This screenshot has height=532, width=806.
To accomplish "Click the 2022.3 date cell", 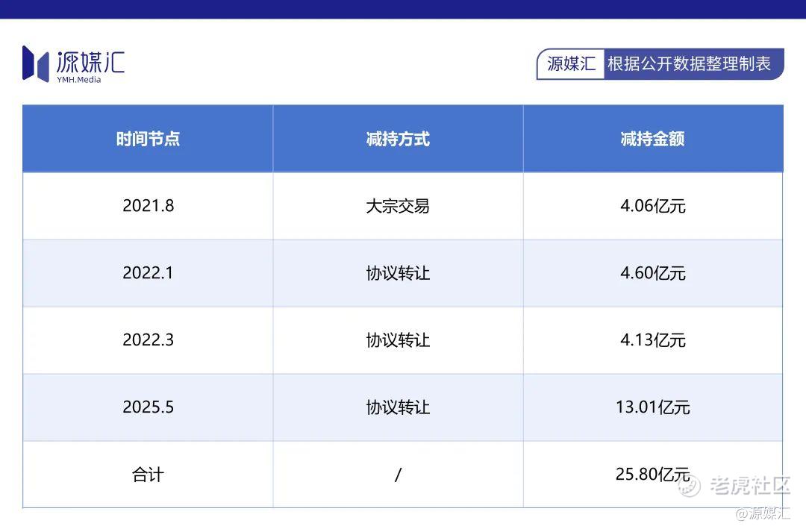I will (148, 339).
